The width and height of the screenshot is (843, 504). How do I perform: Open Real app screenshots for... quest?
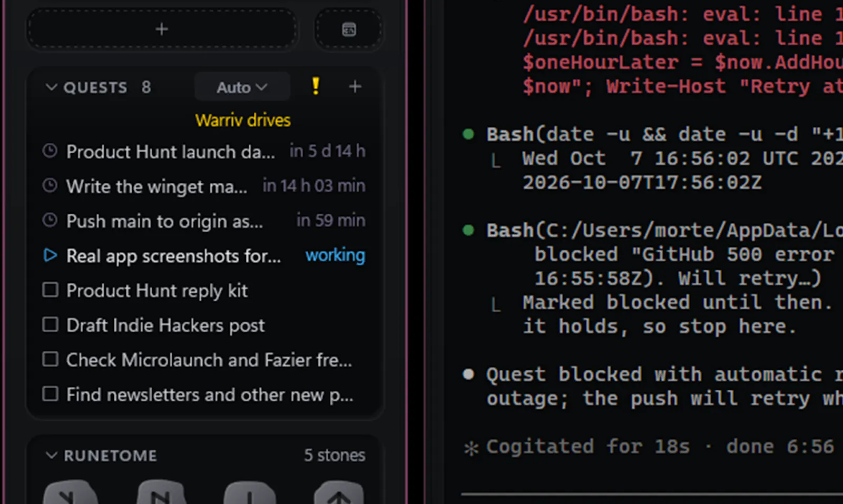173,256
